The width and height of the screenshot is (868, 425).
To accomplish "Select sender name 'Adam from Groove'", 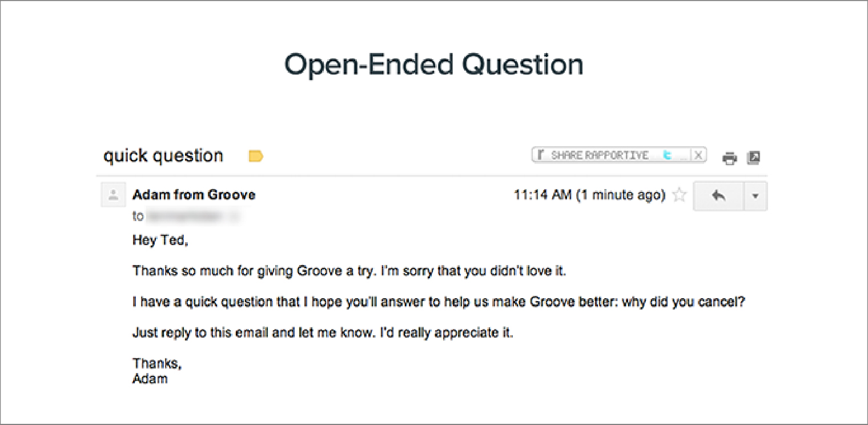I will click(194, 195).
